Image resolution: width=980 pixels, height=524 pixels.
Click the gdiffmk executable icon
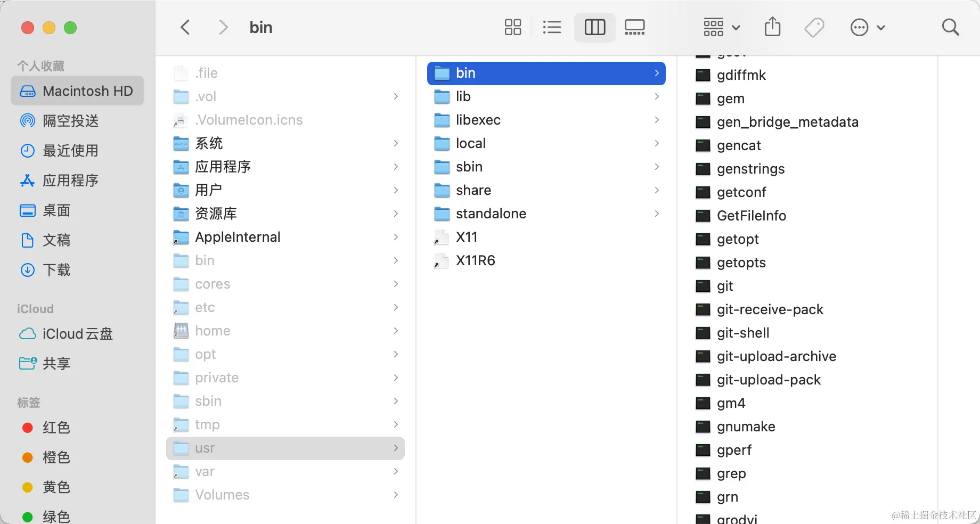point(703,75)
